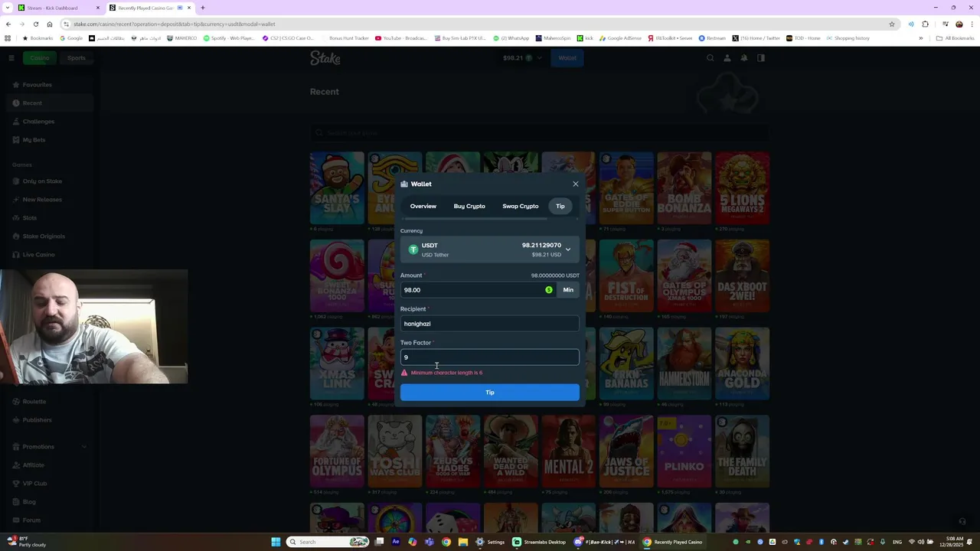Open After Effects from the taskbar
This screenshot has height=551, width=980.
point(396,542)
